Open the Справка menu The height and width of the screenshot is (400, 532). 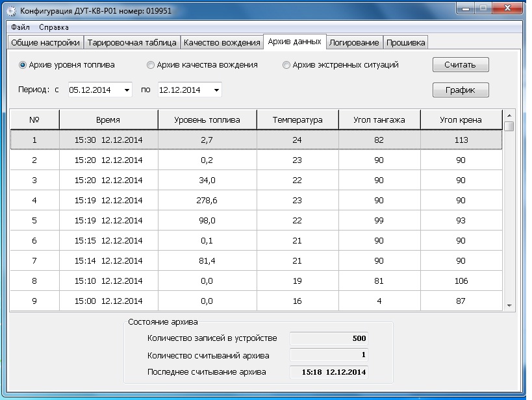coord(53,27)
